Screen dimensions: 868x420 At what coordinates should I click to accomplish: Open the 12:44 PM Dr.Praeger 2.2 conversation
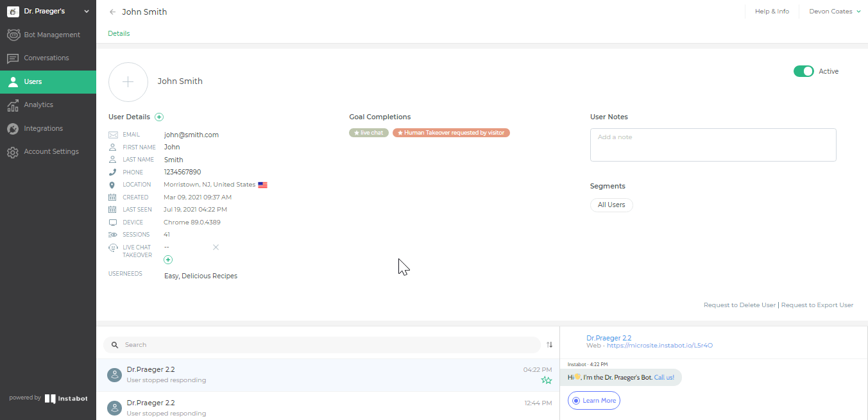coord(328,408)
